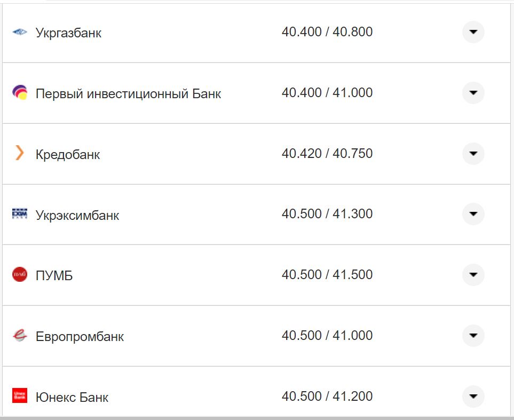This screenshot has width=514, height=420.
Task: Expand the ПУМБ exchange rate row
Action: pyautogui.click(x=473, y=275)
